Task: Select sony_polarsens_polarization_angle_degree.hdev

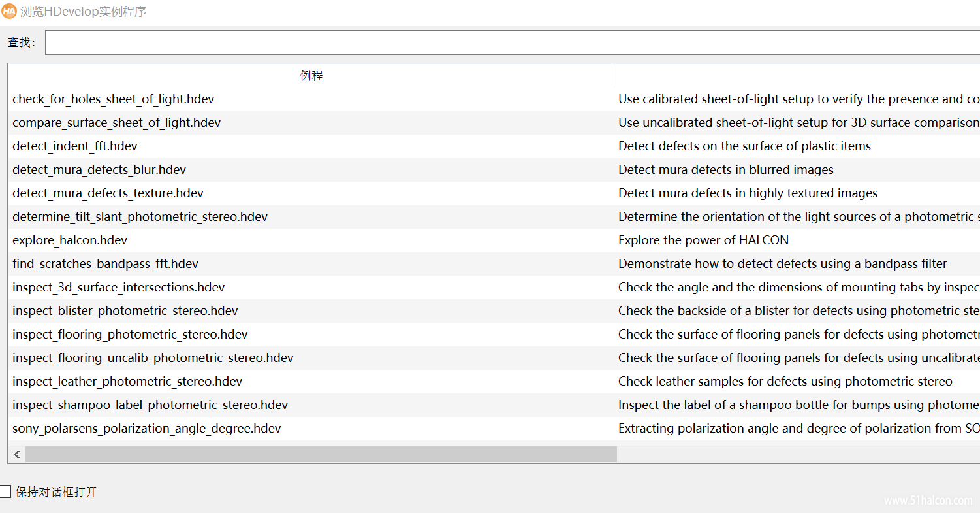Action: pos(147,429)
